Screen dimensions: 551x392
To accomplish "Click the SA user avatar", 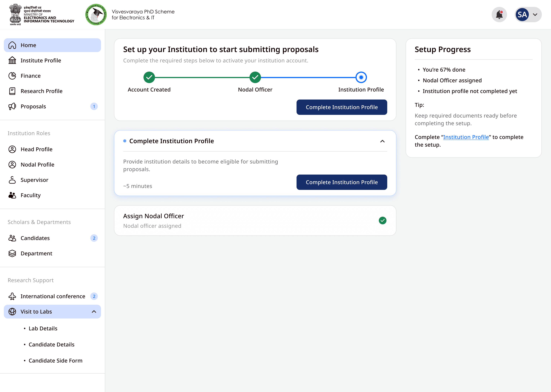I will (522, 15).
